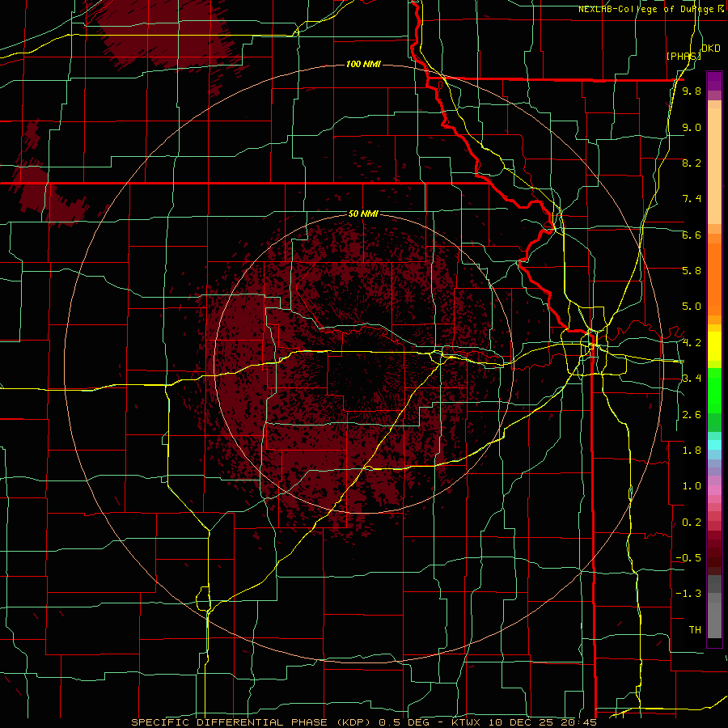
Task: Click the 4.2 value on the color scale
Action: tap(692, 343)
